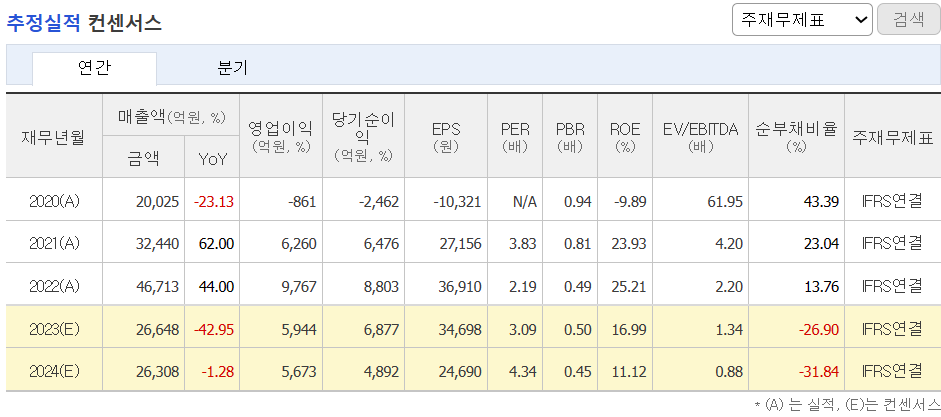Click 2021 operating profit 6,260
941x417 pixels.
click(x=298, y=244)
